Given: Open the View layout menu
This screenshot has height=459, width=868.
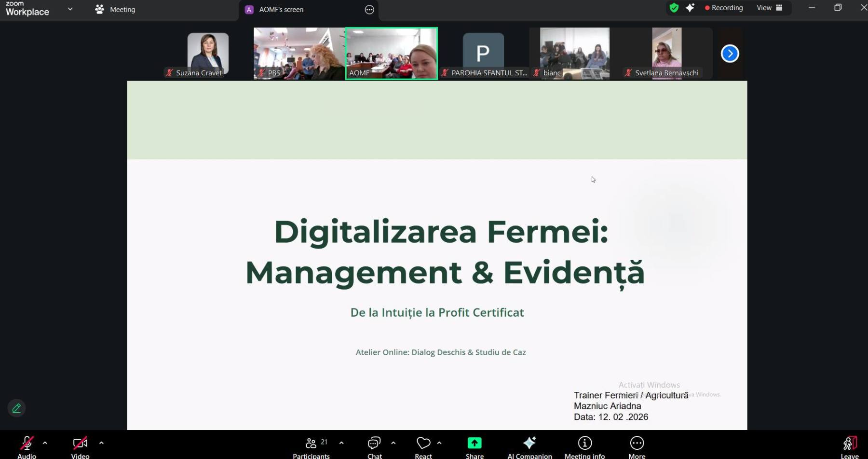Looking at the screenshot, I should point(769,8).
